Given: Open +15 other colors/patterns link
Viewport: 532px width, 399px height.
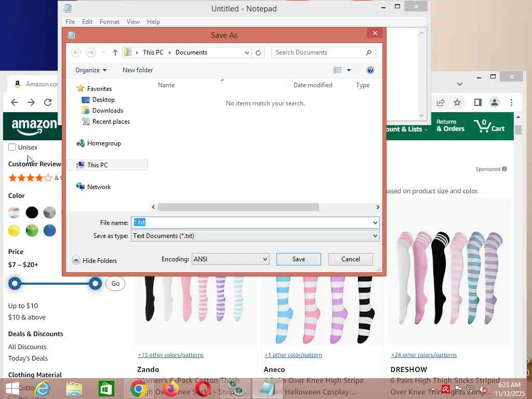Looking at the screenshot, I should click(170, 355).
